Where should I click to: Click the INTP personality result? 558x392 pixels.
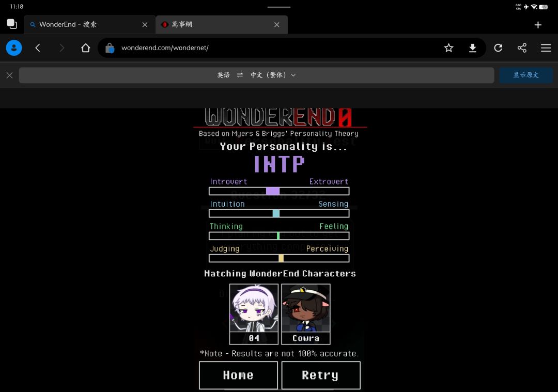click(x=280, y=164)
